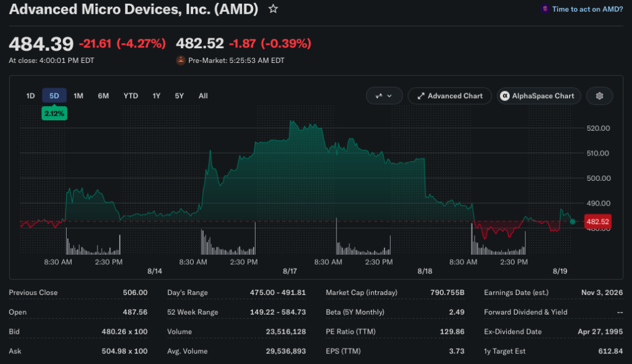
Task: Click the red 482.52 price label on chart
Action: pyautogui.click(x=597, y=221)
